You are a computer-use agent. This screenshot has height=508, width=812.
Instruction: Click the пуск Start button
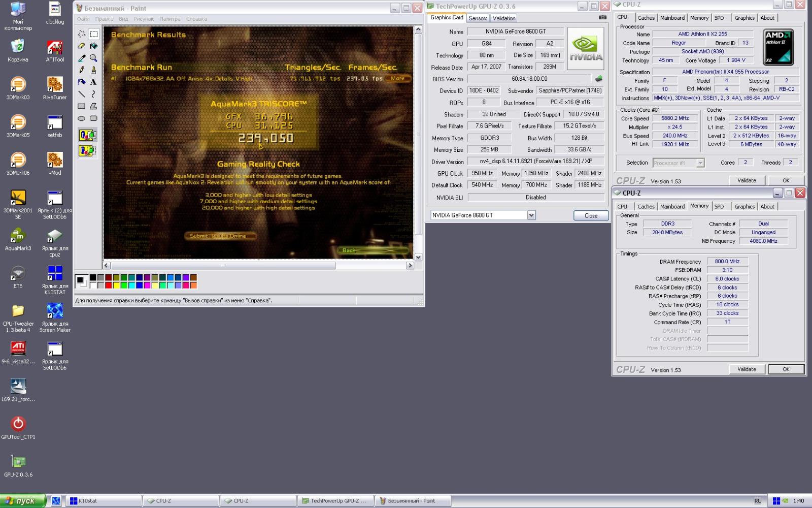click(x=22, y=501)
